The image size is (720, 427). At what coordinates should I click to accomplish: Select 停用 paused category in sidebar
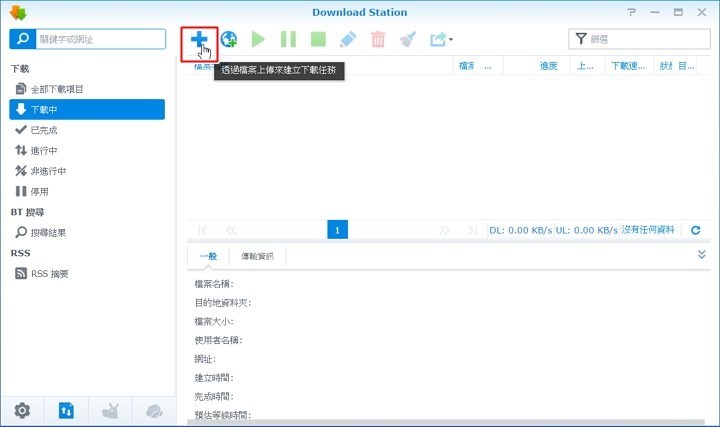tap(39, 191)
